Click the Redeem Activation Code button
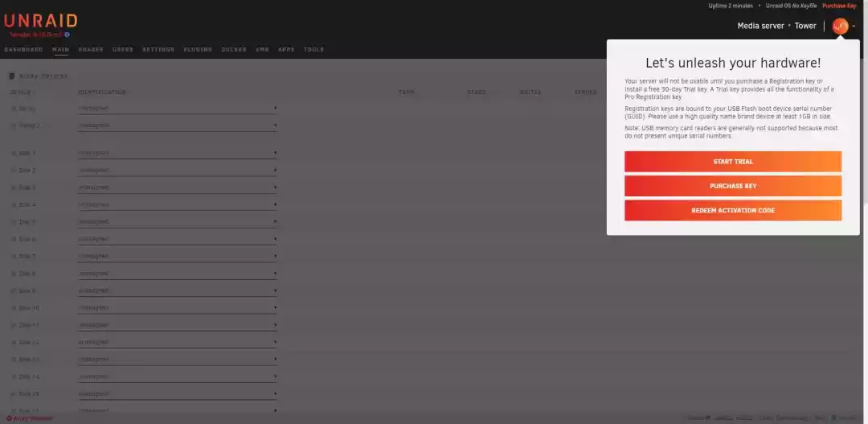 click(732, 211)
